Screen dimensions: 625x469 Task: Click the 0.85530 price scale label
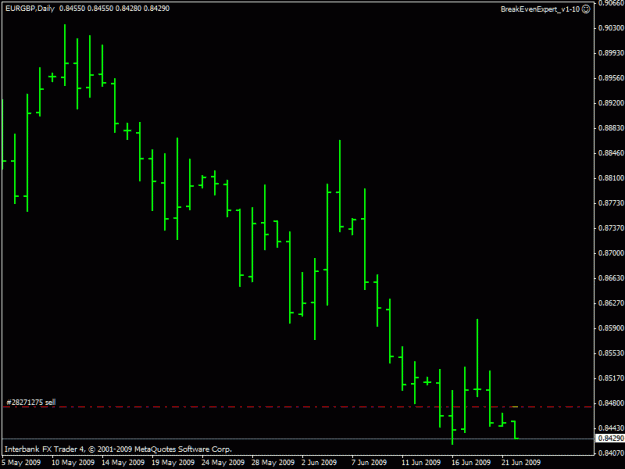611,353
